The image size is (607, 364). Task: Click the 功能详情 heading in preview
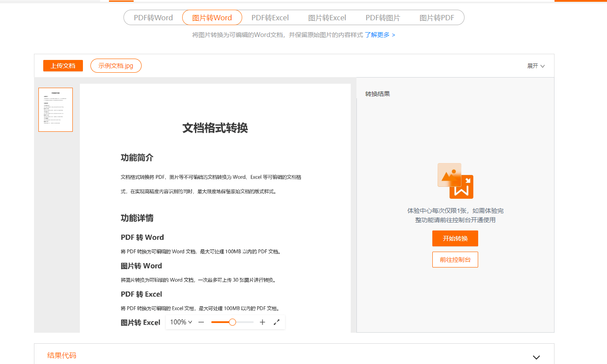pyautogui.click(x=137, y=218)
